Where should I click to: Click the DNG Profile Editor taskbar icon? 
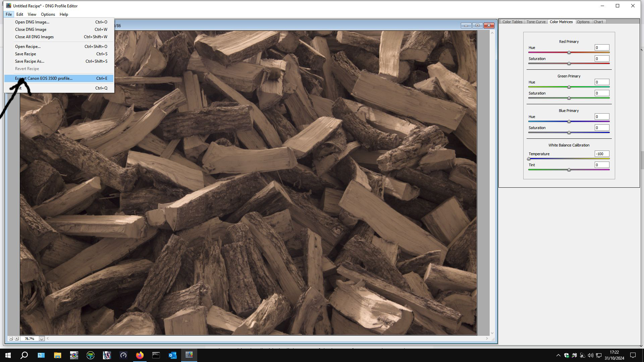(189, 355)
